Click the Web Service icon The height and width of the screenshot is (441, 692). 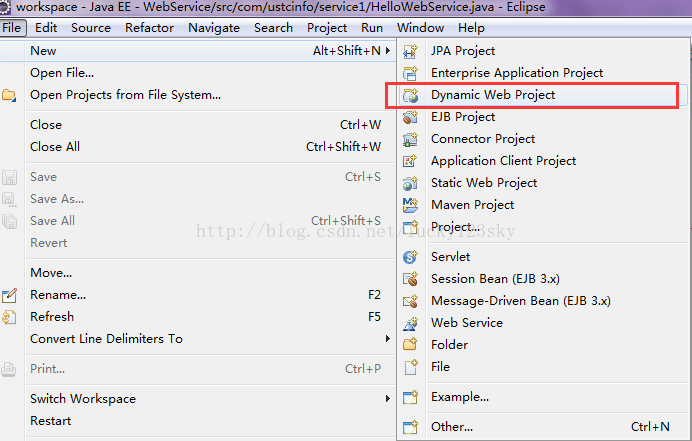pyautogui.click(x=410, y=323)
